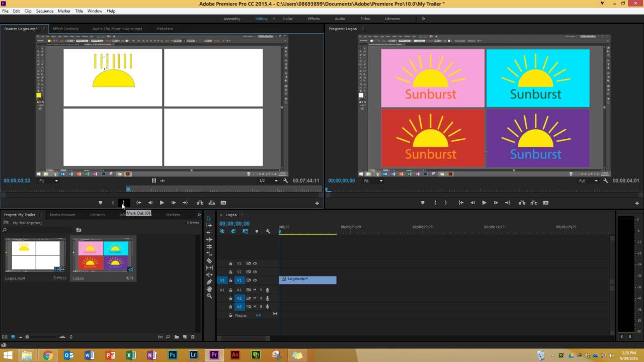Click Overwrite button in Source monitor
This screenshot has width=644, height=362.
(211, 203)
